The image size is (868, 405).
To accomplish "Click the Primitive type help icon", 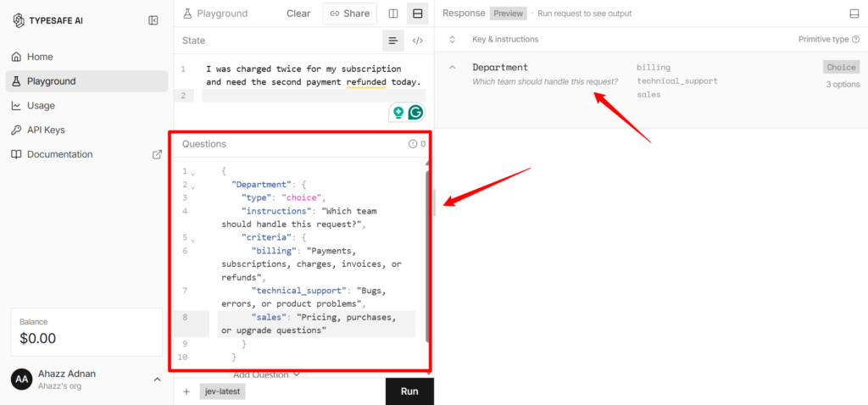I will point(856,39).
